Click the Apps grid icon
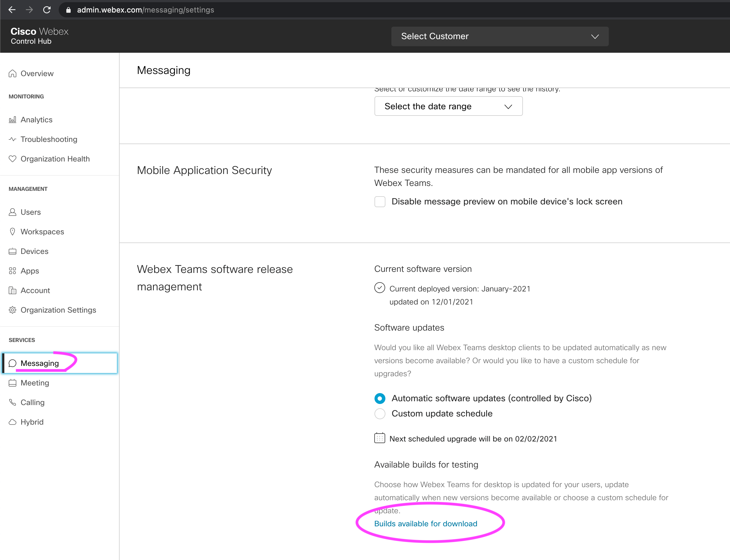The image size is (730, 560). [13, 271]
